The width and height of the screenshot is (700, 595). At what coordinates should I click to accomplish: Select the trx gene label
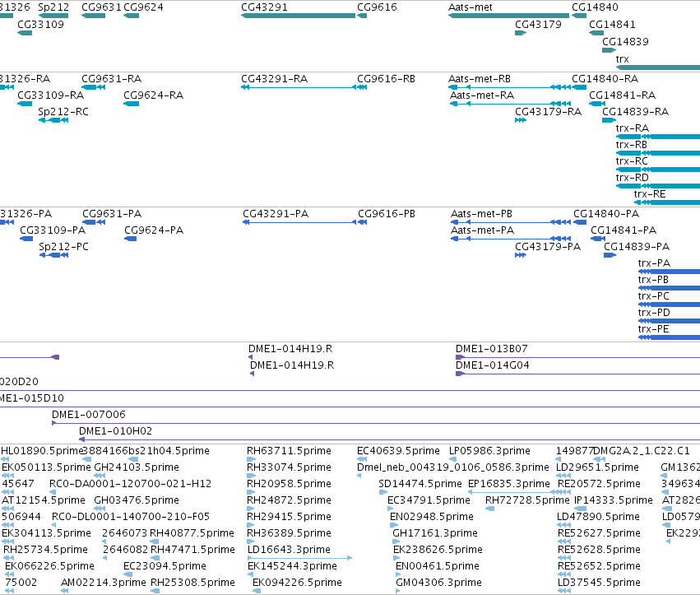tap(623, 59)
